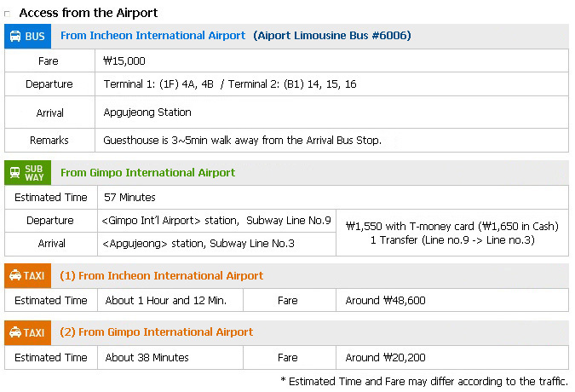Click the Gimpo Int'l Airport station Line No.9 cell

(x=216, y=221)
